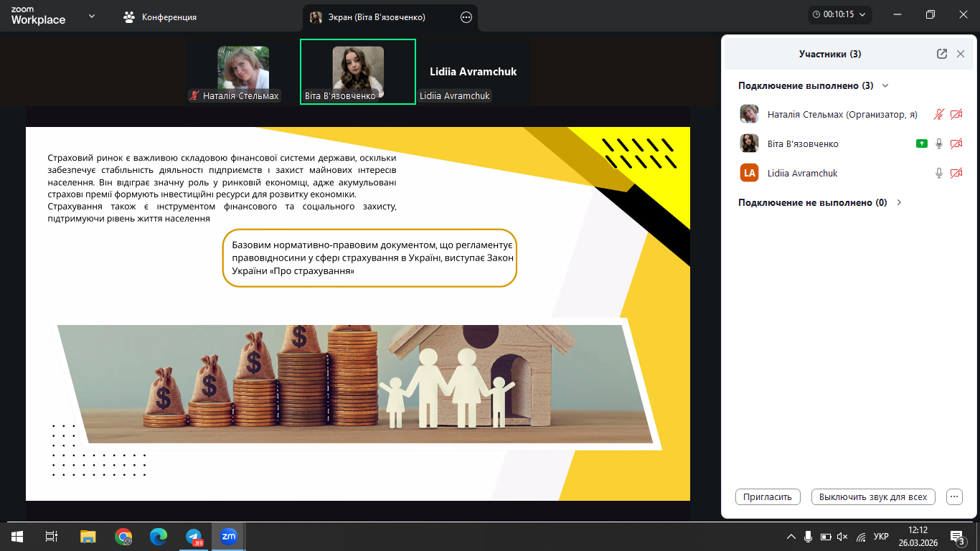
Task: Open the Telegram icon in the taskbar
Action: coord(194,536)
